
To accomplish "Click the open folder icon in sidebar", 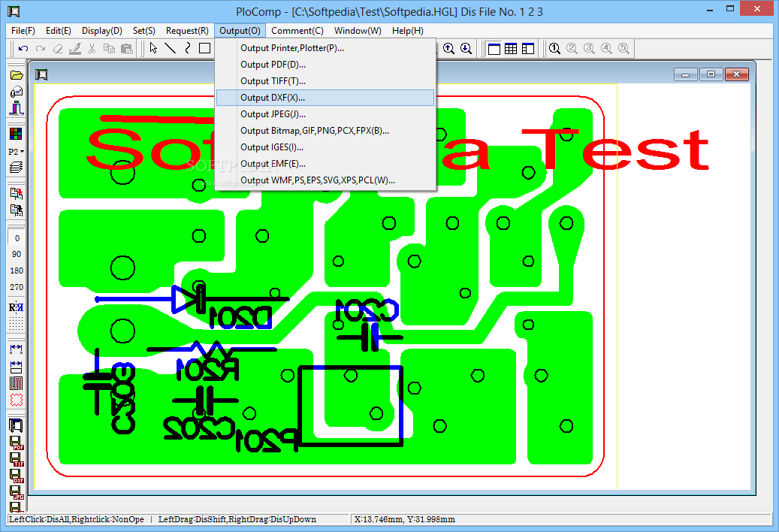I will pos(17,75).
